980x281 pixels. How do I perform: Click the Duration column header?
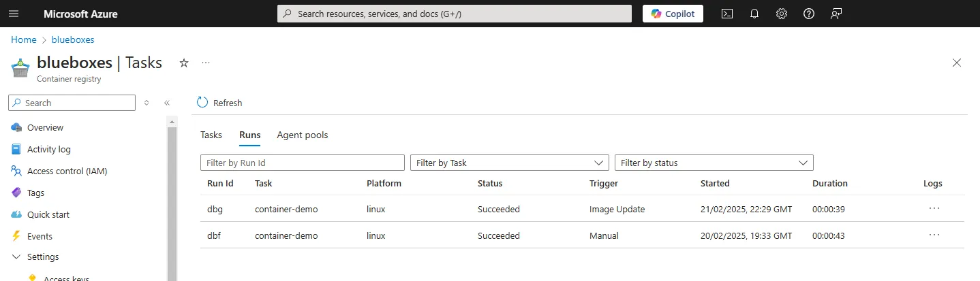(830, 183)
